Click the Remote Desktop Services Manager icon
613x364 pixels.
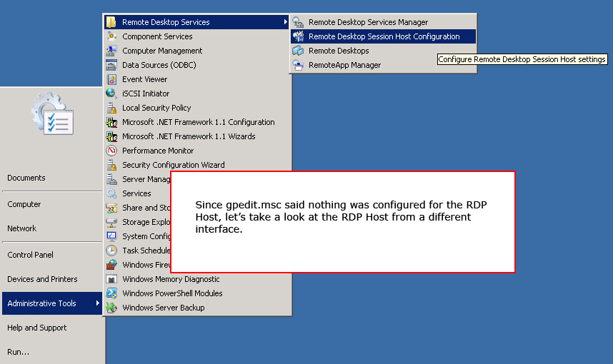click(x=298, y=22)
